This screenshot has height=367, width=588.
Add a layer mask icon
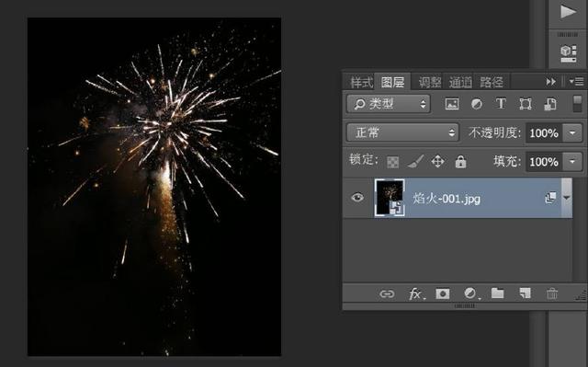pos(443,293)
